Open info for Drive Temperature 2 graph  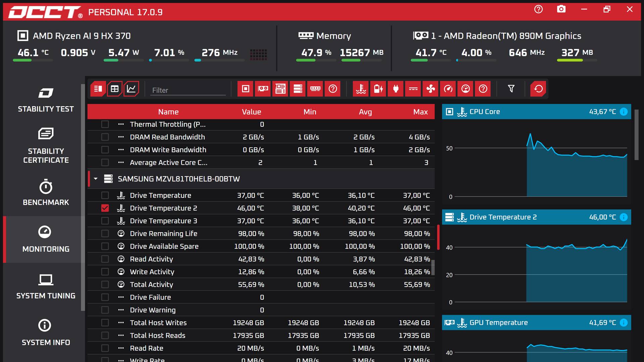[624, 217]
